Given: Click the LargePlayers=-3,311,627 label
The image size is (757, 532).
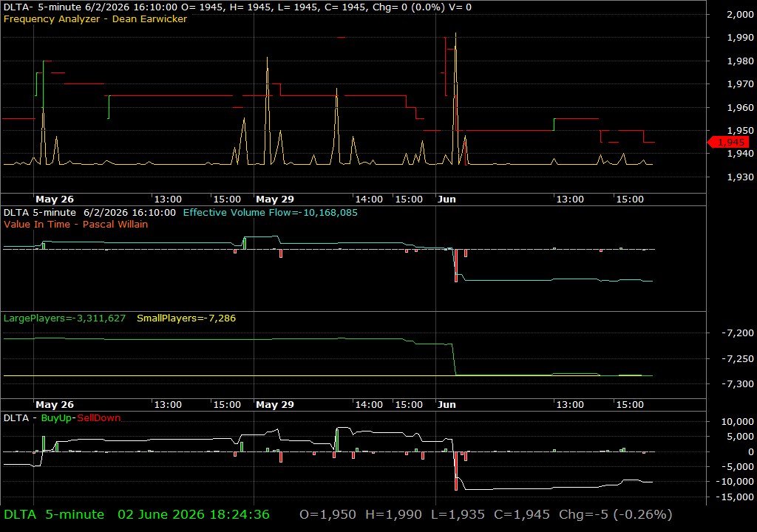Looking at the screenshot, I should point(65,318).
